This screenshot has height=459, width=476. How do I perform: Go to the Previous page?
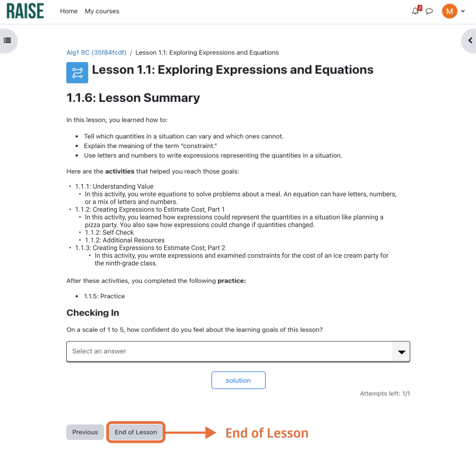(x=85, y=432)
